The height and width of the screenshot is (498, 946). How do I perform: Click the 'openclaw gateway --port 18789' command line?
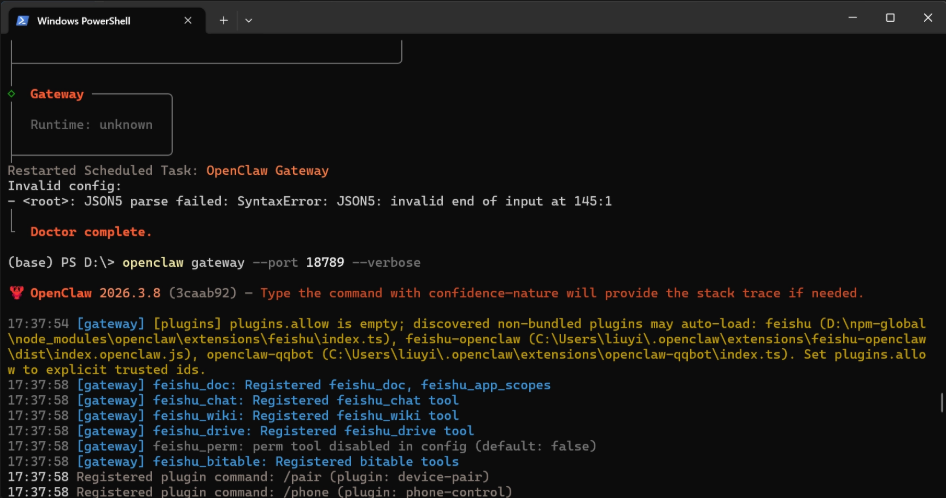point(214,263)
